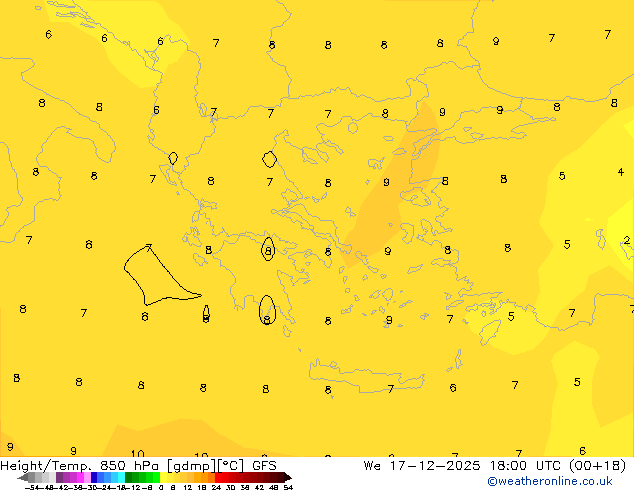Click the 'Height/Temp. 850 hPa' title text
Image resolution: width=634 pixels, height=490 pixels.
[79, 466]
